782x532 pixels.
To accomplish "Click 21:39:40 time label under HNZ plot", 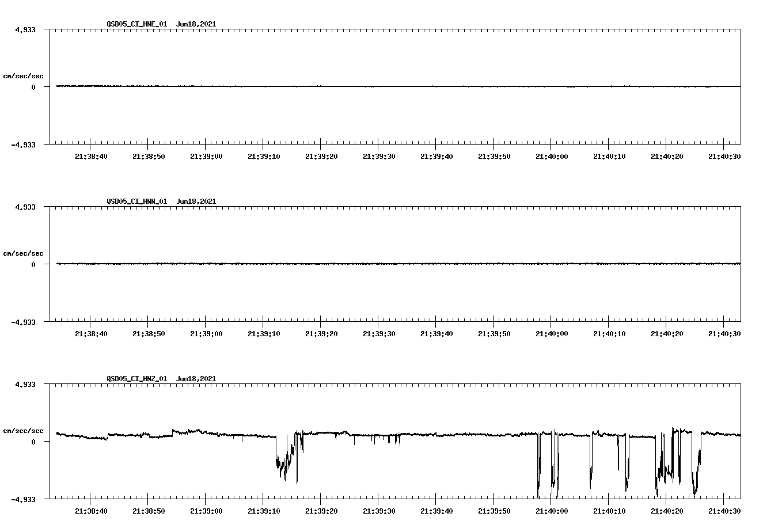I will (x=436, y=511).
